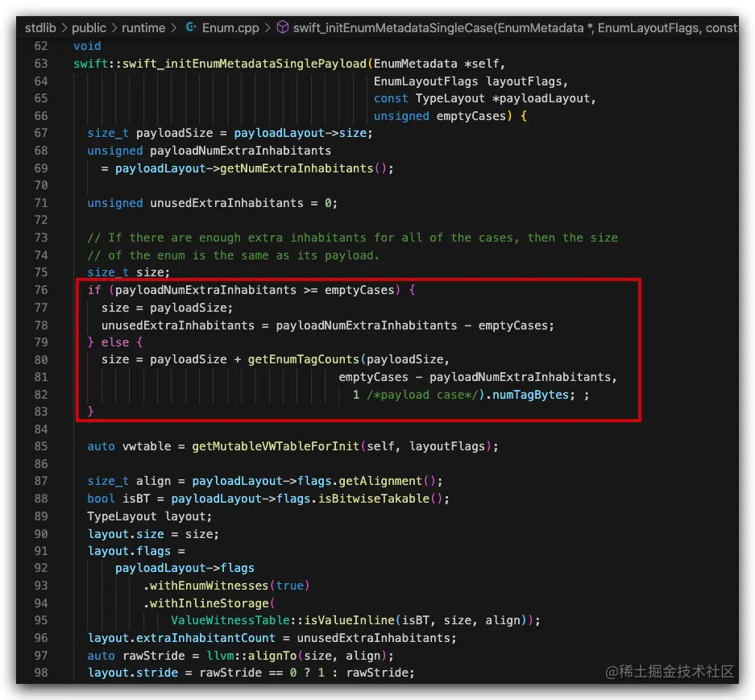The width and height of the screenshot is (755, 700).
Task: Open the stdlib breadcrumb folder
Action: 40,28
